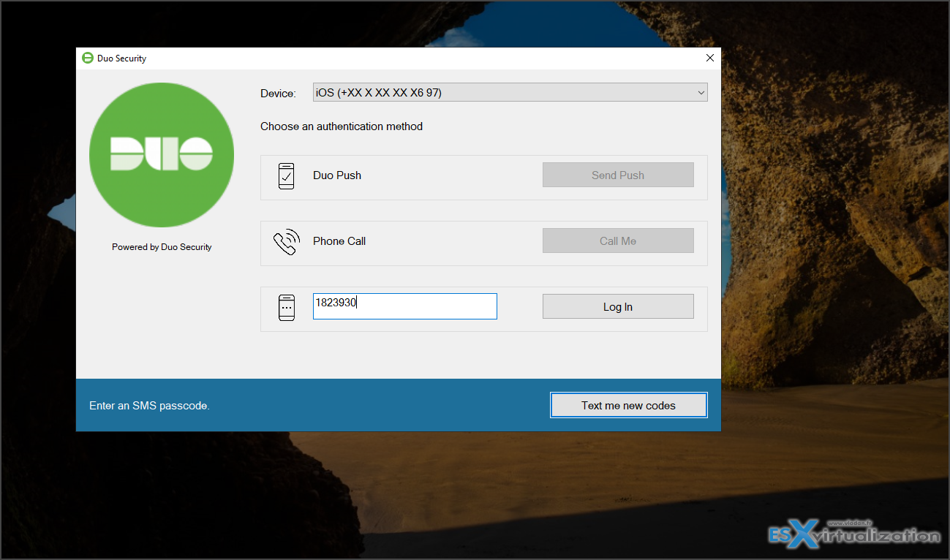The width and height of the screenshot is (950, 560).
Task: Click the Send Push button
Action: (618, 175)
